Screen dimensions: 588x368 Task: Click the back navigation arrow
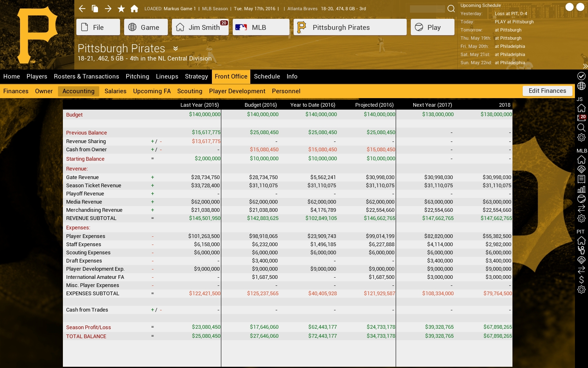click(82, 9)
